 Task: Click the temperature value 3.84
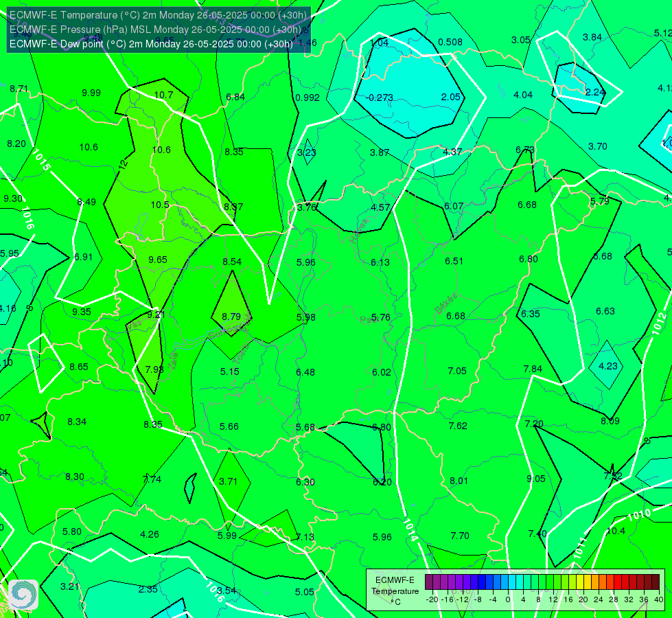592,37
